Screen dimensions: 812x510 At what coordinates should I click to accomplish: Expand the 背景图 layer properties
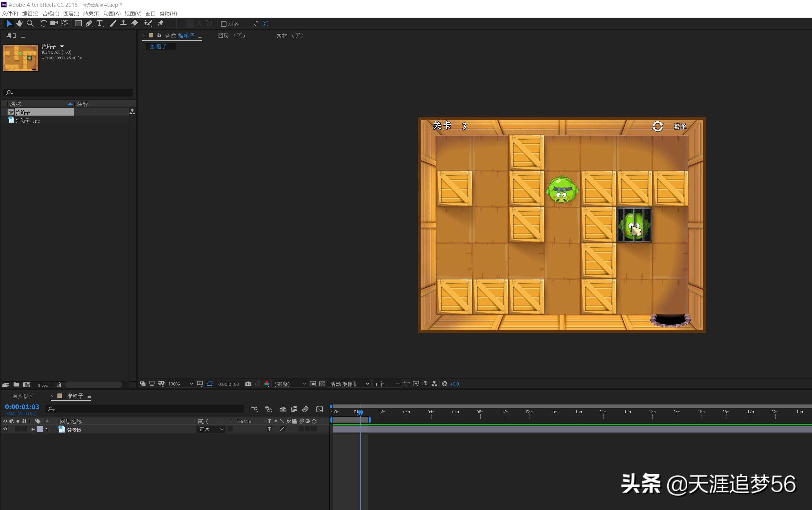pyautogui.click(x=33, y=430)
